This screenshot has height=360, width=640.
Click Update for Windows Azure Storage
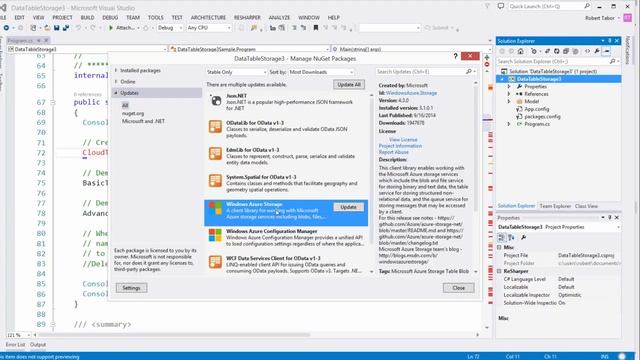coord(348,207)
